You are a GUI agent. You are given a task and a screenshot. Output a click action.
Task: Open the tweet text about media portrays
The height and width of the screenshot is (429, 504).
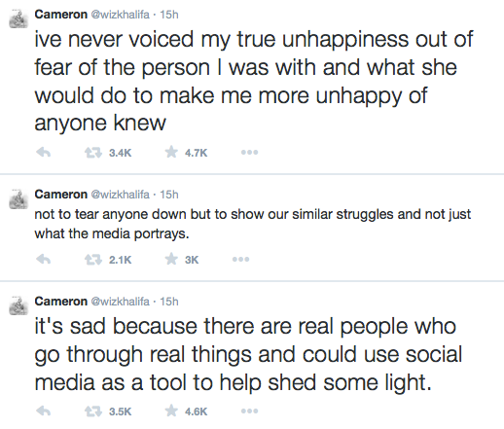pos(253,224)
